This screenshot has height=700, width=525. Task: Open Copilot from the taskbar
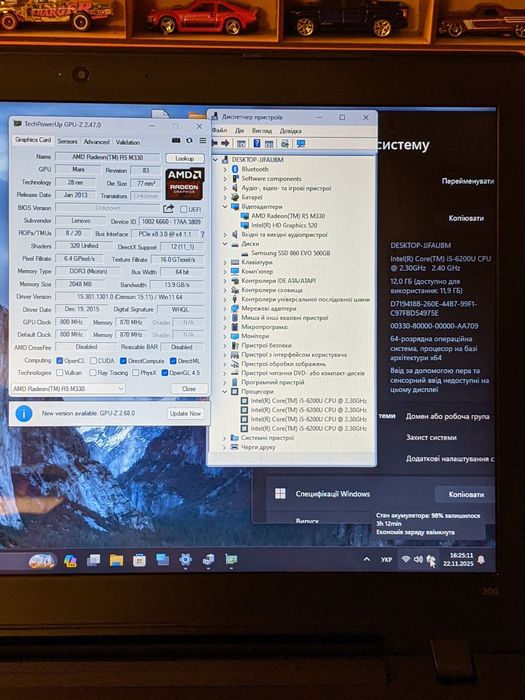pos(70,560)
